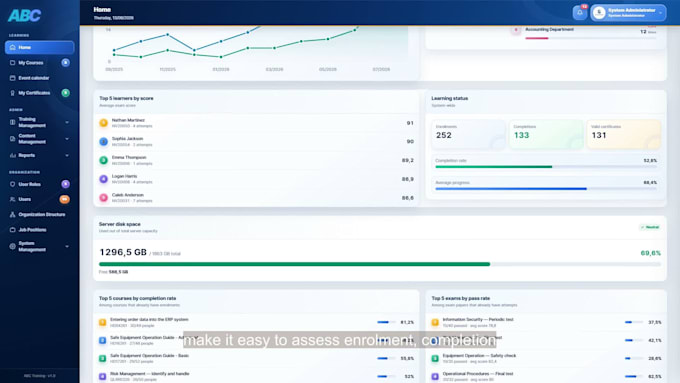
Task: Click the System Management gear icon
Action: pos(13,246)
